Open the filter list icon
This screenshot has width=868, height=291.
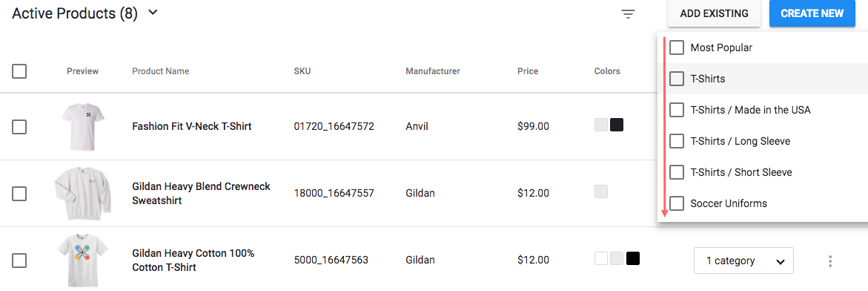pyautogui.click(x=628, y=14)
